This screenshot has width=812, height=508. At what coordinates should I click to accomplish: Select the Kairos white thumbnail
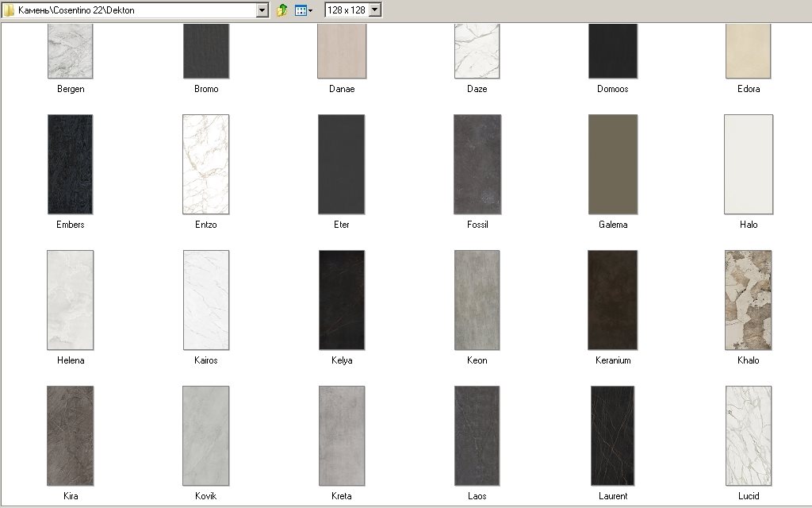[206, 300]
